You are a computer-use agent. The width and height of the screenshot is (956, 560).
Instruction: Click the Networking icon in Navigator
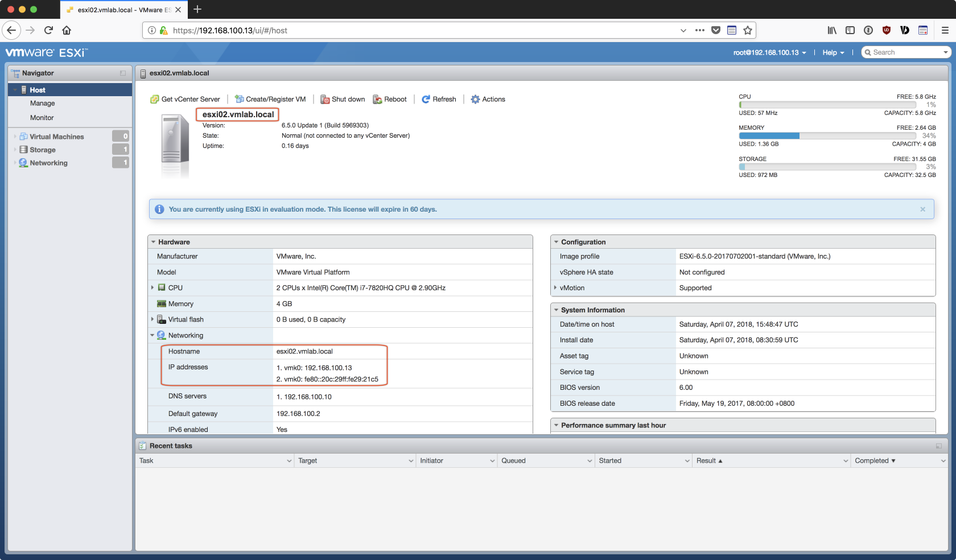click(23, 163)
